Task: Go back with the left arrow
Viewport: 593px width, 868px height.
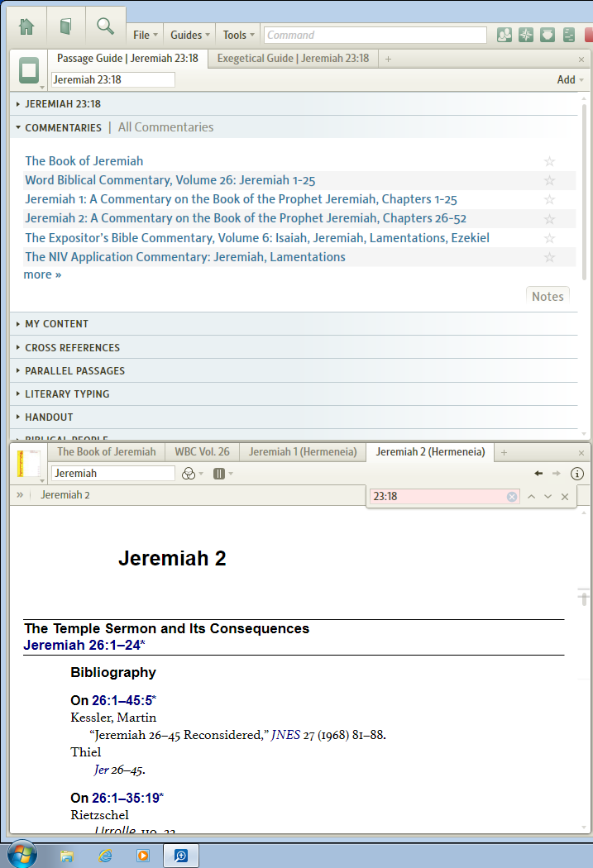Action: point(538,474)
